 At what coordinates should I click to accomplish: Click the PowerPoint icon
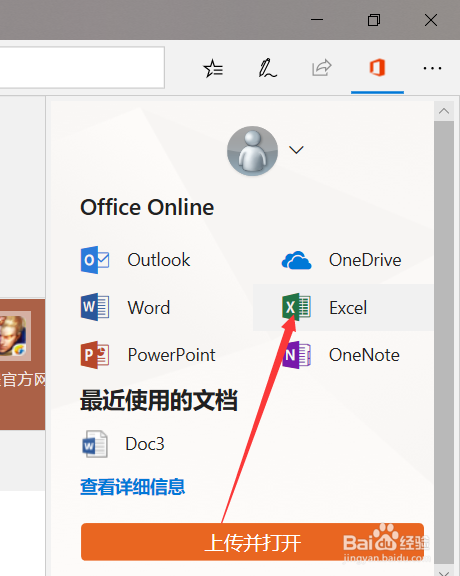[x=95, y=355]
